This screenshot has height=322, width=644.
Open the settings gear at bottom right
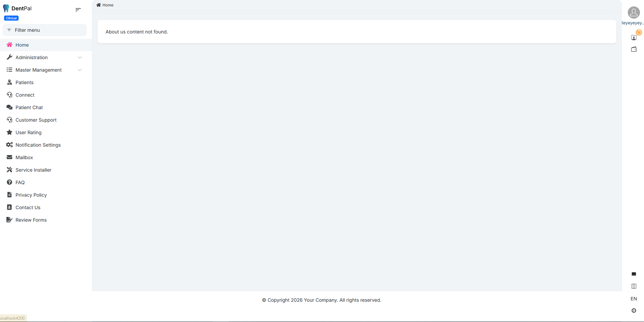[634, 311]
